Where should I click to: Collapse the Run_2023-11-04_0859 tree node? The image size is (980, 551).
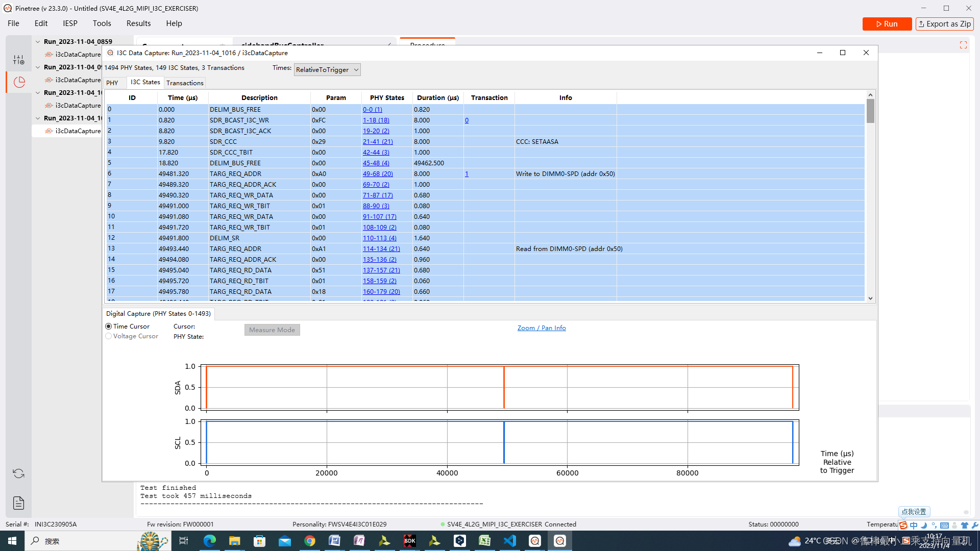38,42
